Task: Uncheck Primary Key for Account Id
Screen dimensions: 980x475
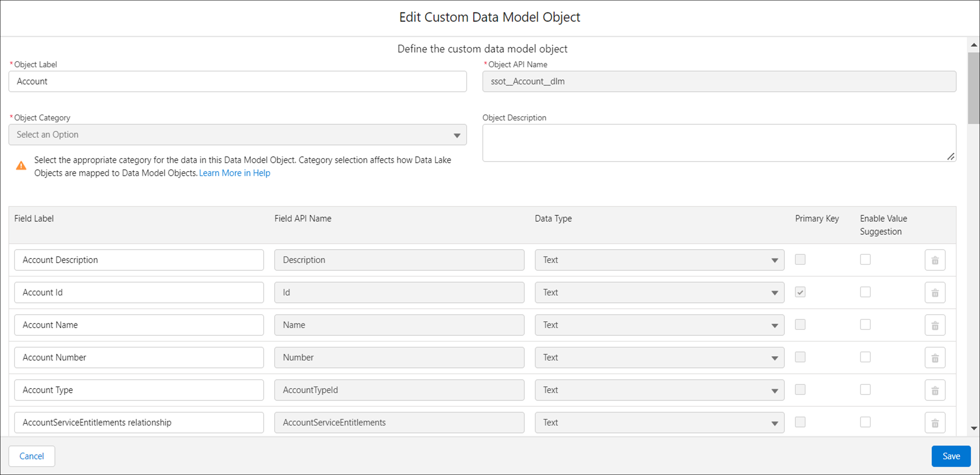Action: coord(800,292)
